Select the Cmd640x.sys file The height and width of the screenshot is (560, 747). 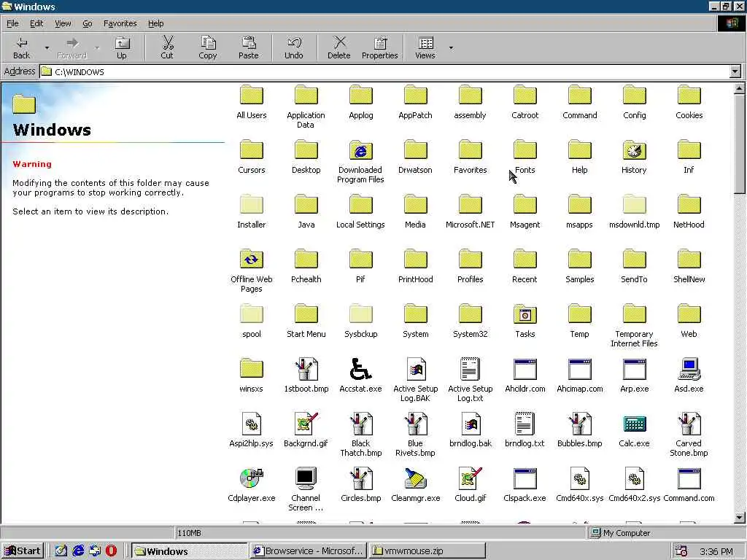[580, 486]
